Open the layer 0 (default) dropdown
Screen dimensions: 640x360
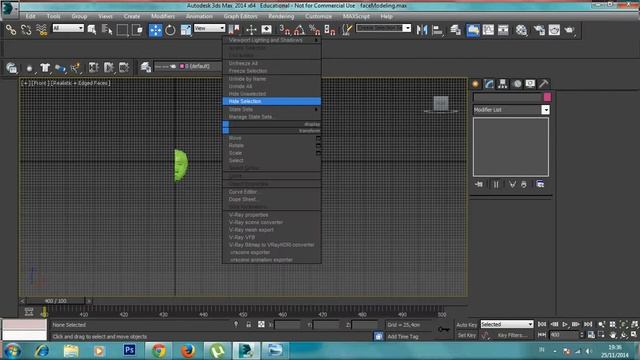coord(188,66)
